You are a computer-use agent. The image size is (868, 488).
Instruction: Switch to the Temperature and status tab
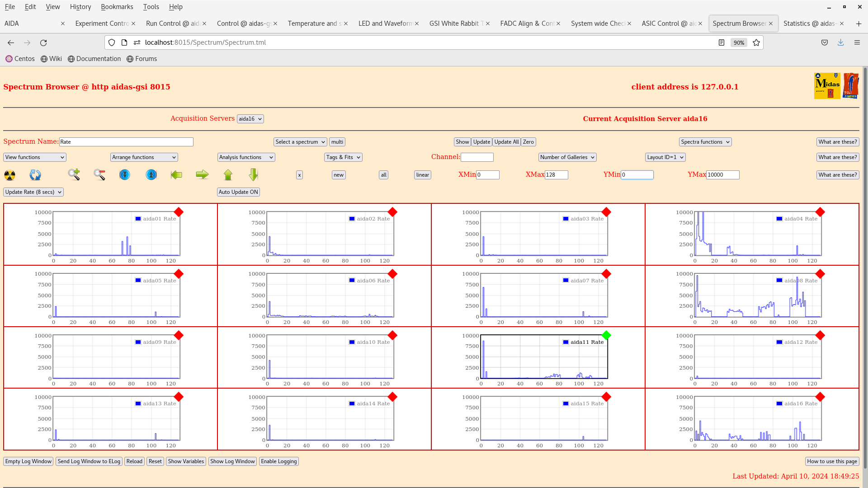(315, 23)
